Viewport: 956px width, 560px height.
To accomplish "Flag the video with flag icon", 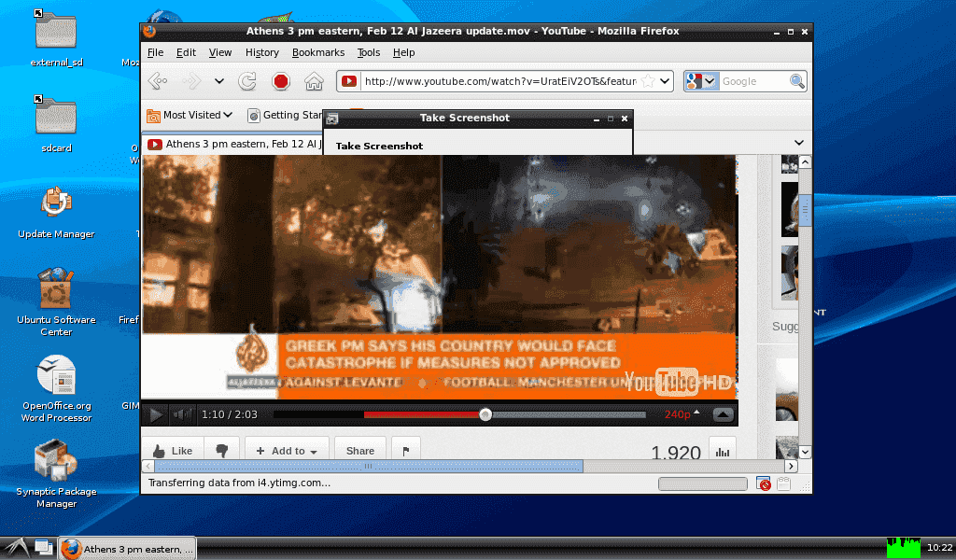I will click(x=406, y=451).
